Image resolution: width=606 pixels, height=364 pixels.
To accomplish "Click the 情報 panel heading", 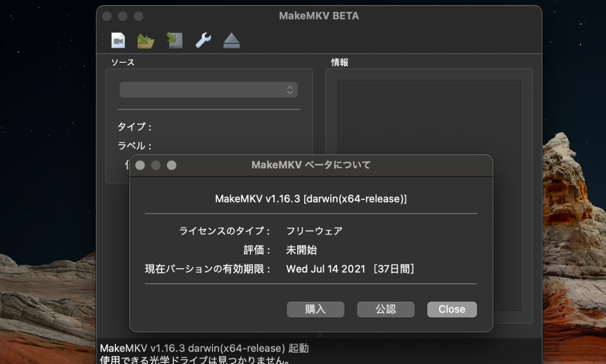I will pos(340,62).
